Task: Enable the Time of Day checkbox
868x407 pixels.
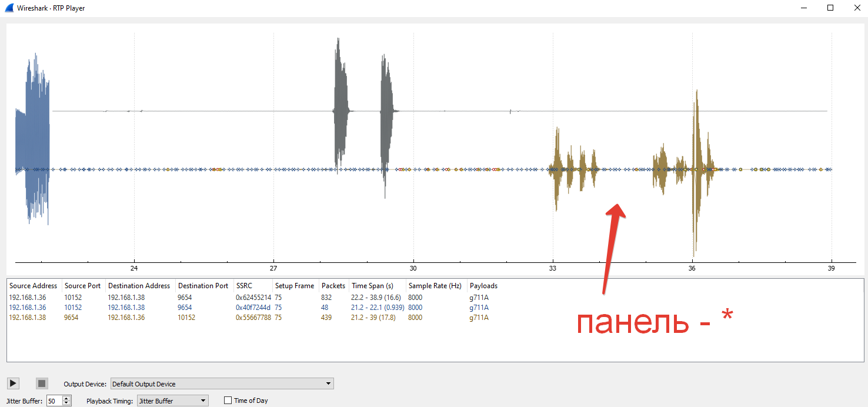Action: [x=228, y=401]
